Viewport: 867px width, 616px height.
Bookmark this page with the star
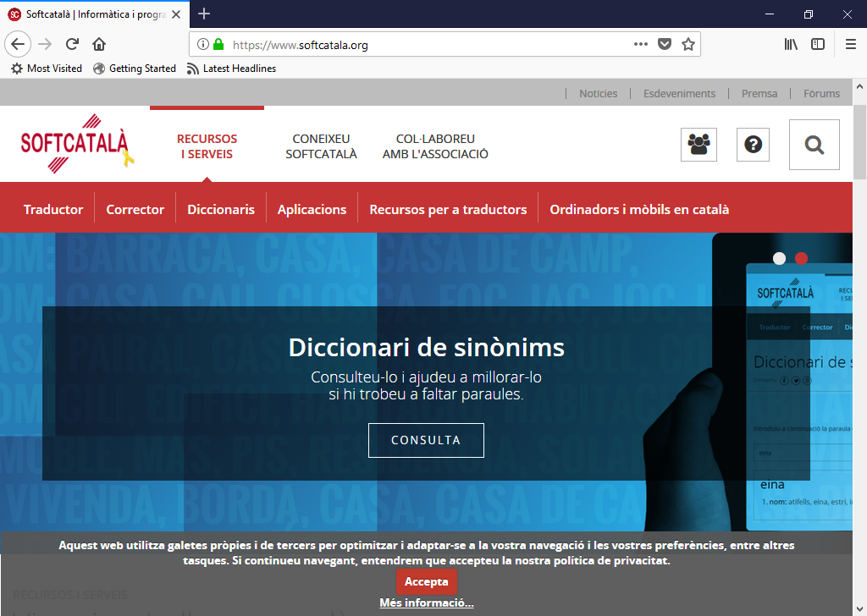coord(688,44)
